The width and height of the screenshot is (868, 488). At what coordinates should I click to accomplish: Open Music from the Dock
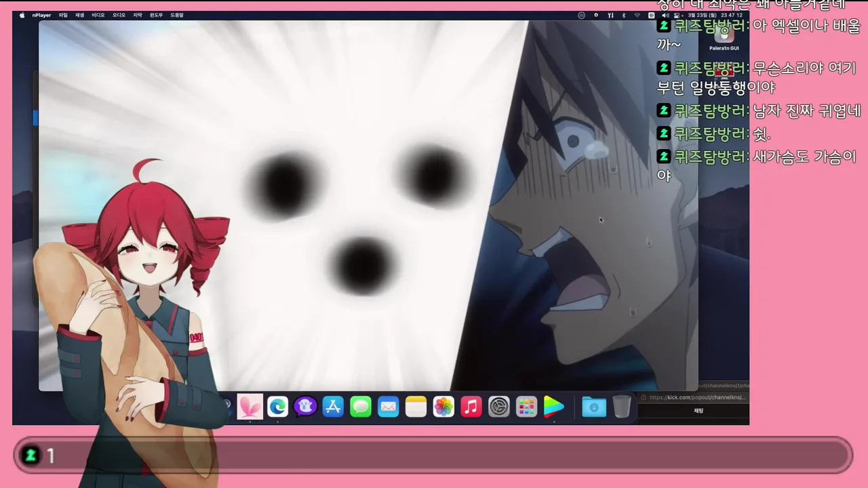click(x=471, y=407)
